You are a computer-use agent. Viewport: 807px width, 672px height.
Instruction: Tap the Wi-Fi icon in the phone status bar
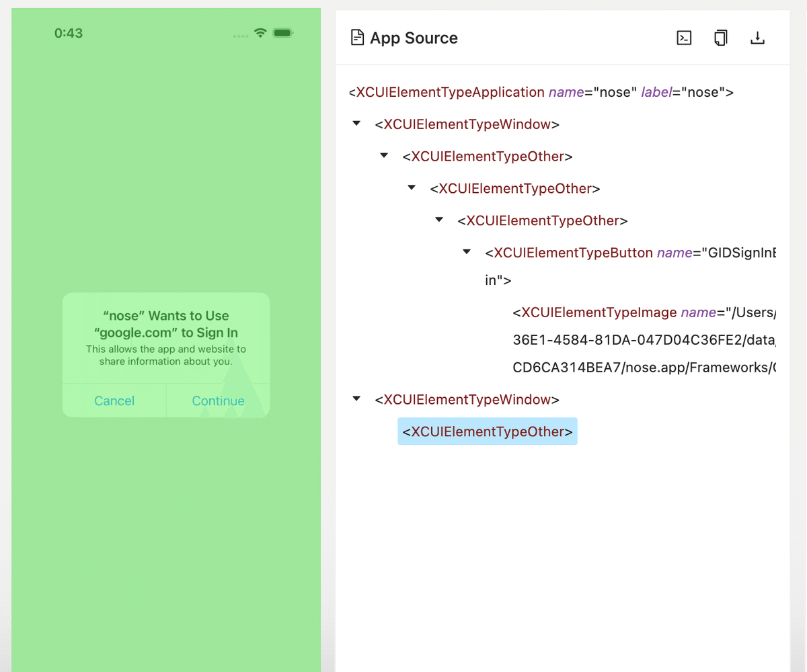[260, 33]
